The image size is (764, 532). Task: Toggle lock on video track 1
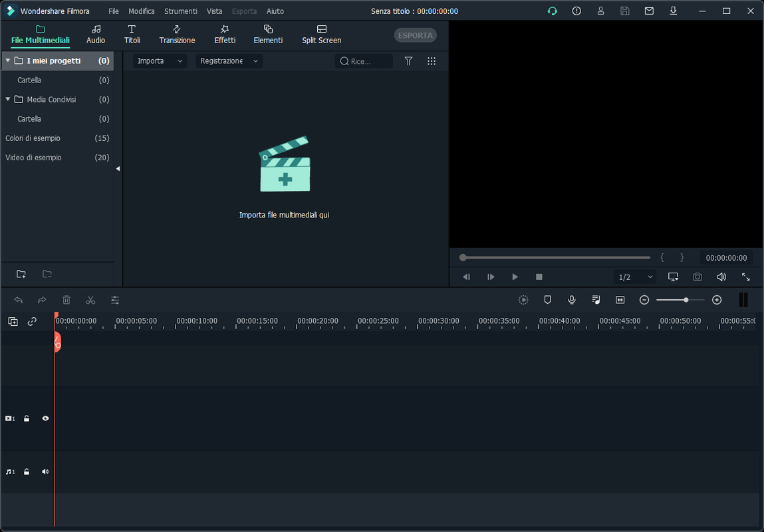pyautogui.click(x=27, y=418)
